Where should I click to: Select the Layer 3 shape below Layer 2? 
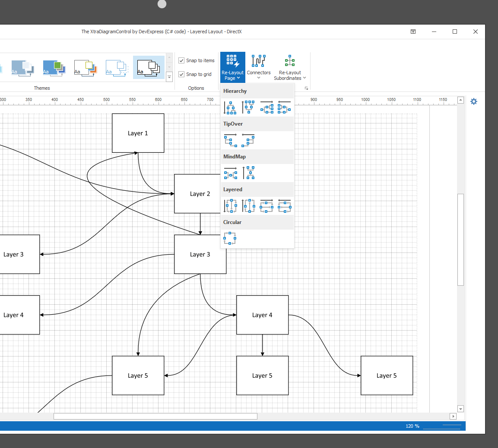[200, 255]
